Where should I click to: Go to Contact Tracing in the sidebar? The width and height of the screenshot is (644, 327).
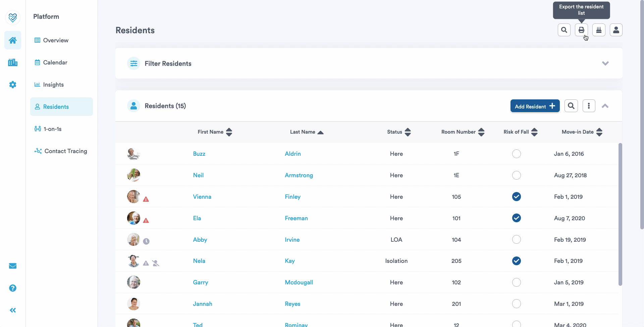(x=65, y=151)
